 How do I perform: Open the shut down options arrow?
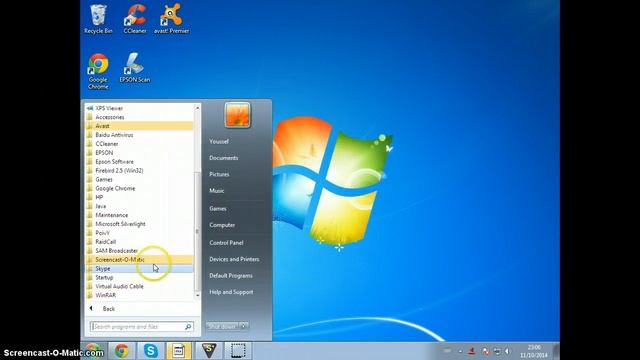[x=244, y=326]
